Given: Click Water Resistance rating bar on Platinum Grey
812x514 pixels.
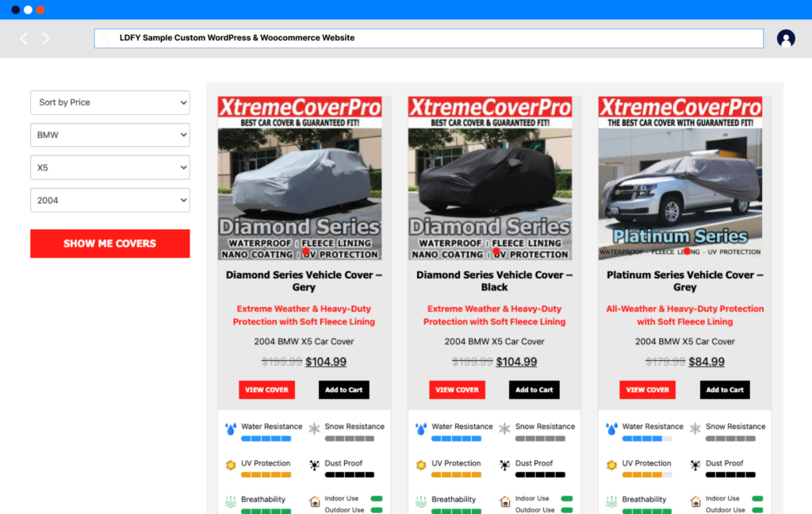Looking at the screenshot, I should [647, 439].
